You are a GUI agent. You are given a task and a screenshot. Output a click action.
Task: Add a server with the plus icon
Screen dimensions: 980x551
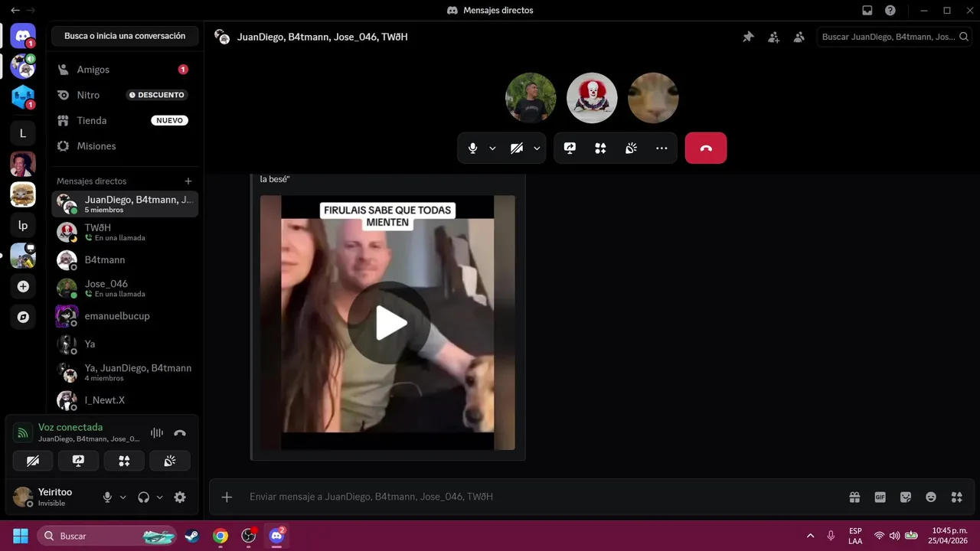23,286
